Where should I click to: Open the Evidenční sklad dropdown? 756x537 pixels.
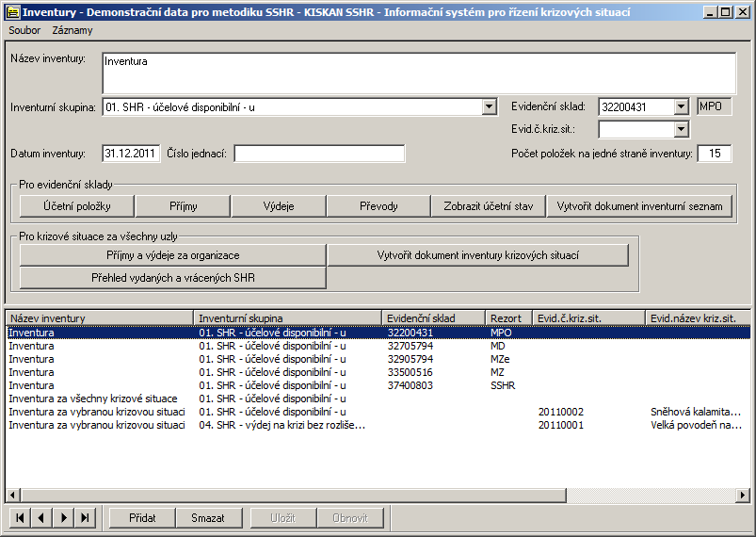681,106
